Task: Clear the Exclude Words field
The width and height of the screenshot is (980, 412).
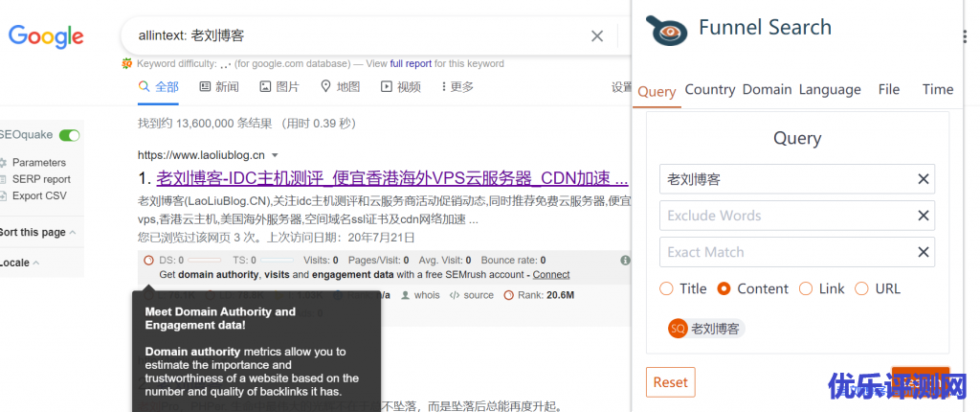Action: click(924, 216)
